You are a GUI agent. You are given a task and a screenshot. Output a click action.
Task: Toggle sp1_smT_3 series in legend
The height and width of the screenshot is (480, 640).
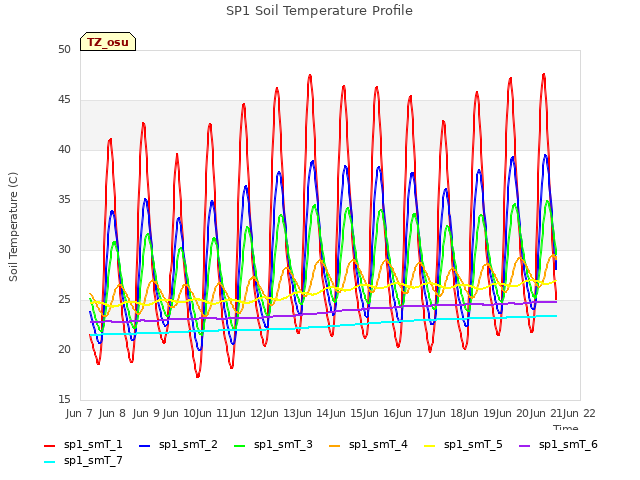(273, 444)
